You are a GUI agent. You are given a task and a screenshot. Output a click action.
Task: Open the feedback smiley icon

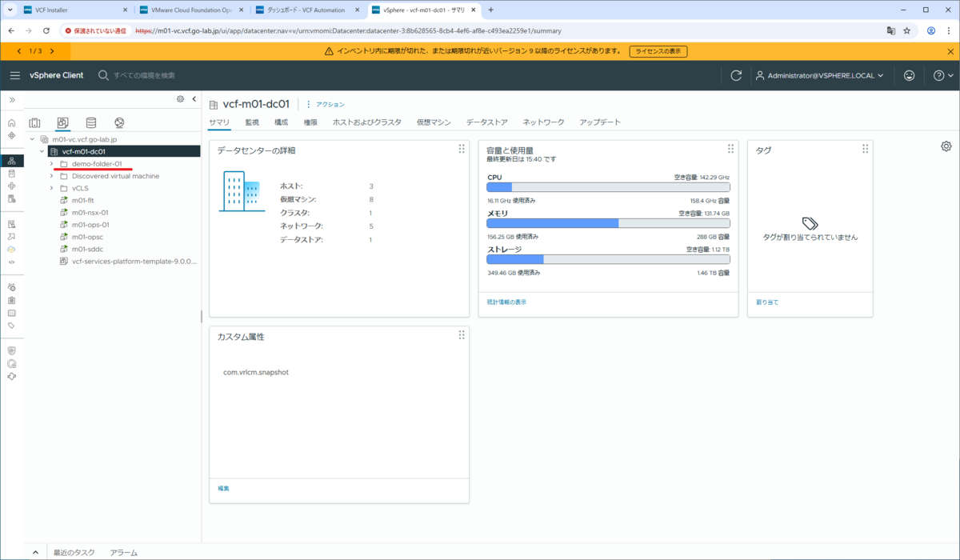(x=910, y=75)
